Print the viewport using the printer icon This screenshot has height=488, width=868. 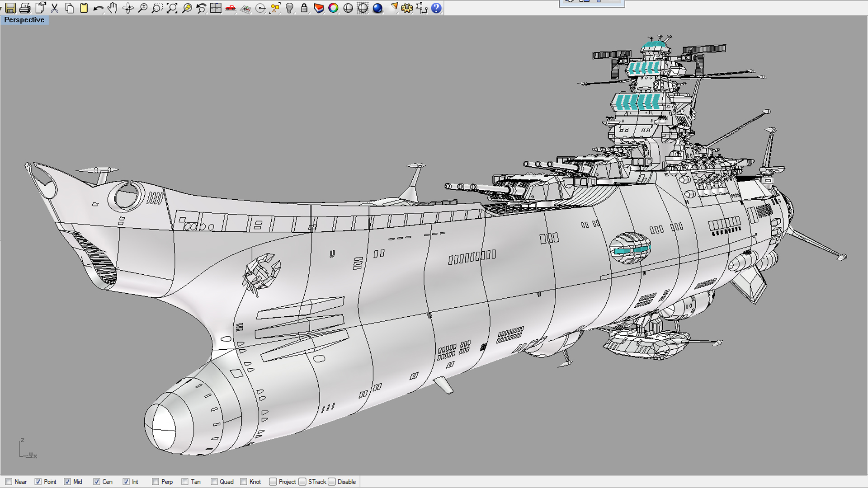pos(25,8)
